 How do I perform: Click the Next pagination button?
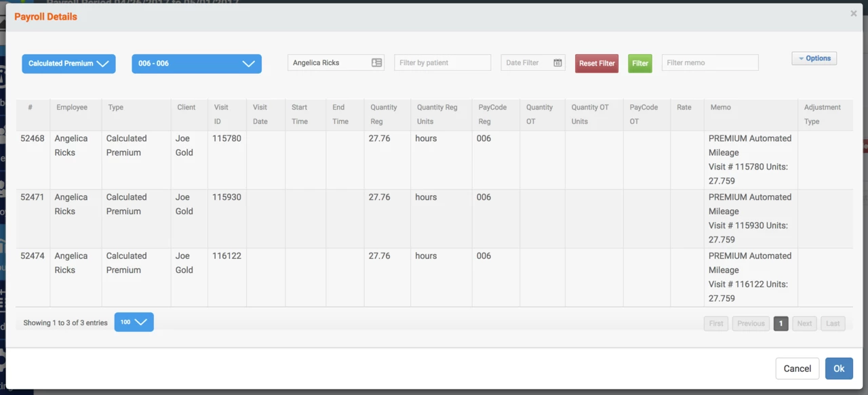tap(804, 324)
